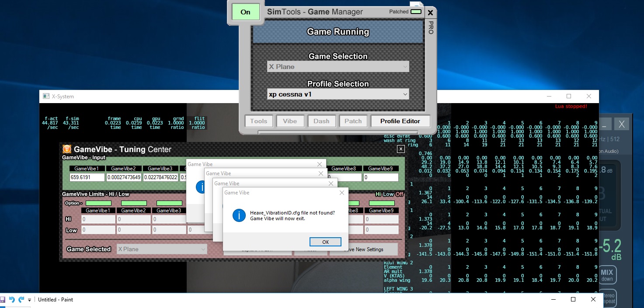Image resolution: width=644 pixels, height=308 pixels.
Task: Click the MIX down button in the audio panel
Action: 607,275
